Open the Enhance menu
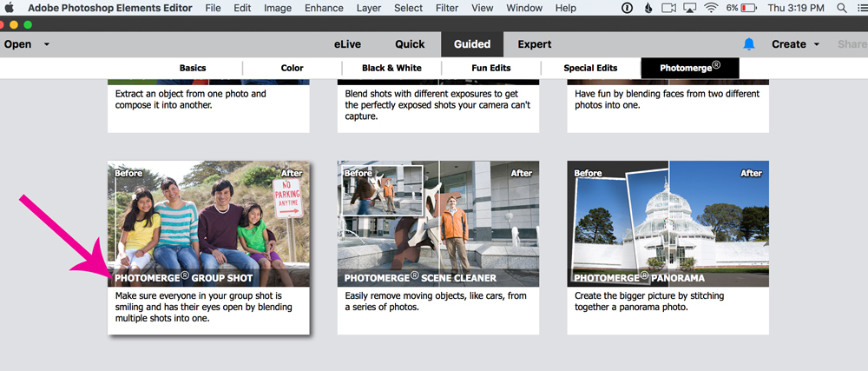 coord(324,8)
